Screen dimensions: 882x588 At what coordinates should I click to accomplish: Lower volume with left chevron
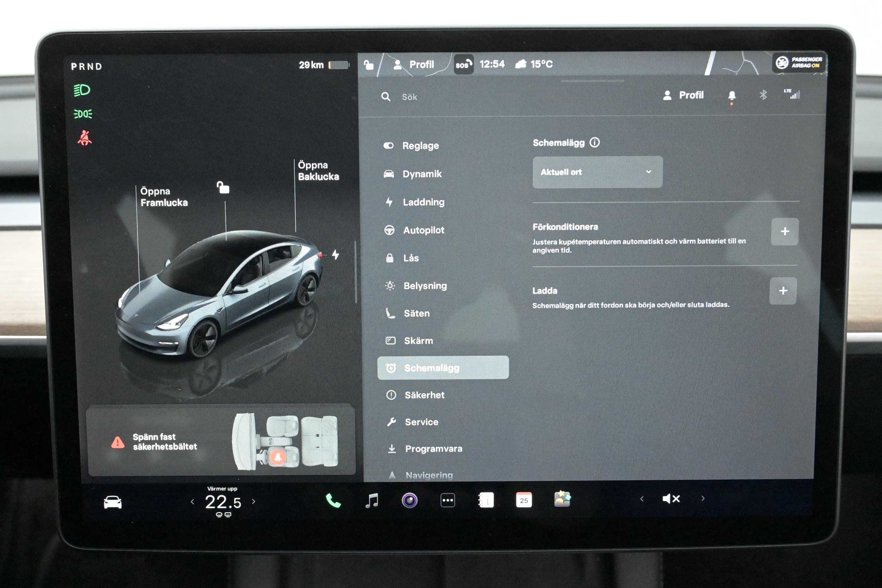pos(642,499)
